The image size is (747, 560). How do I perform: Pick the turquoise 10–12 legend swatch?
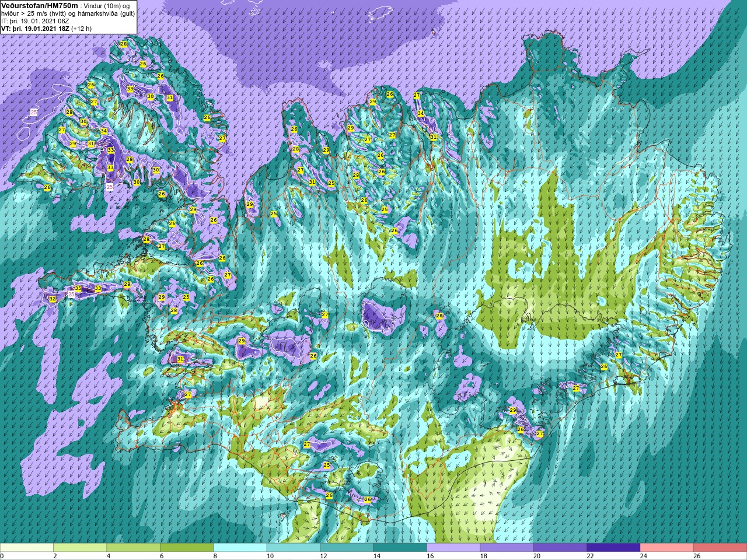[294, 548]
